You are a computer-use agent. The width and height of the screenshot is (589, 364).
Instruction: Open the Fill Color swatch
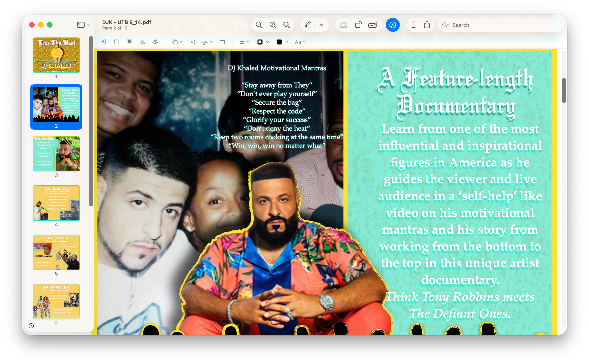(282, 42)
